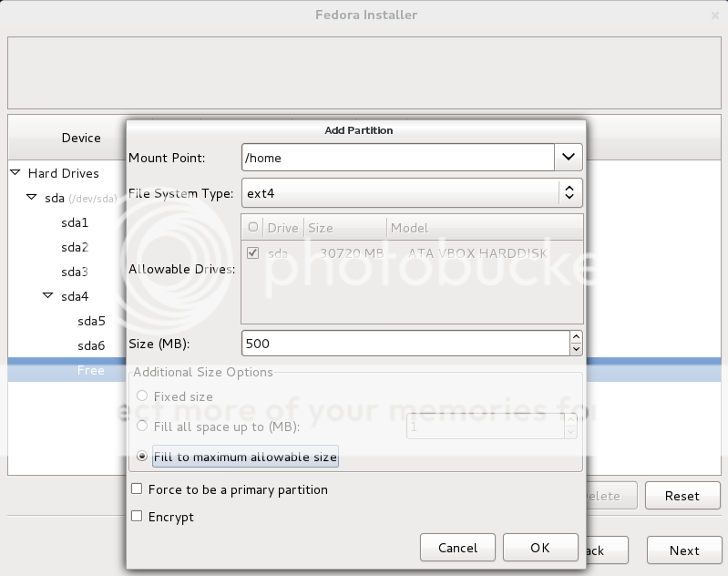Click the Next button in Fedora Installer
728x576 pixels.
coord(684,550)
